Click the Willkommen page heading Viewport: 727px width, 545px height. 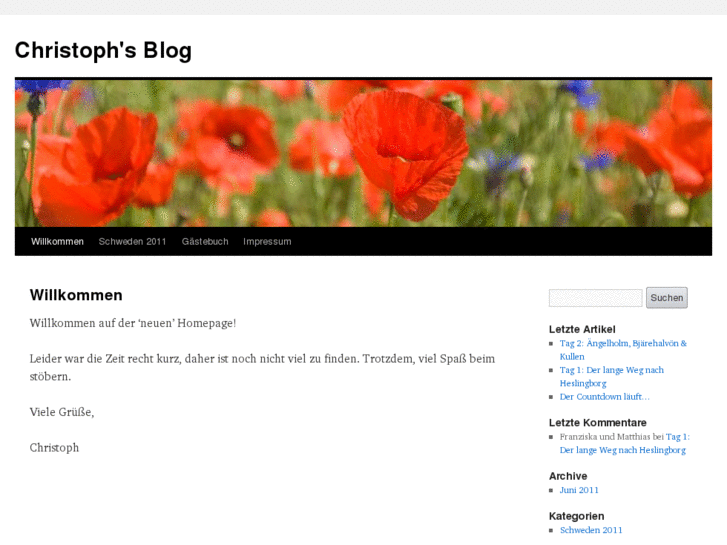coord(76,295)
